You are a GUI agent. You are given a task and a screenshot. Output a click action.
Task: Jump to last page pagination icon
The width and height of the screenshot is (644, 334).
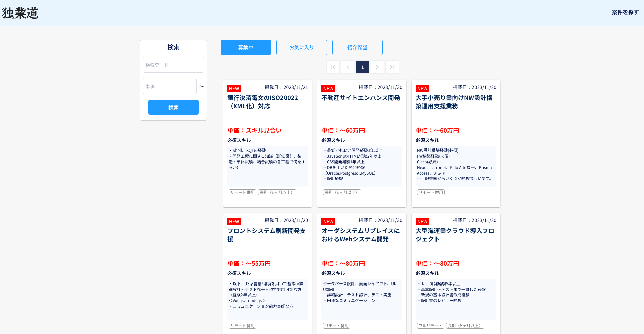(392, 67)
